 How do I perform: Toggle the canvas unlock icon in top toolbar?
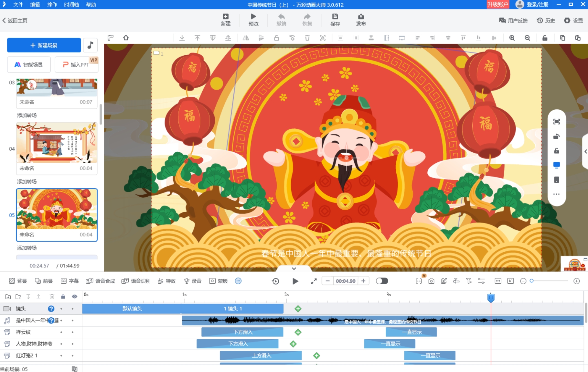[545, 38]
